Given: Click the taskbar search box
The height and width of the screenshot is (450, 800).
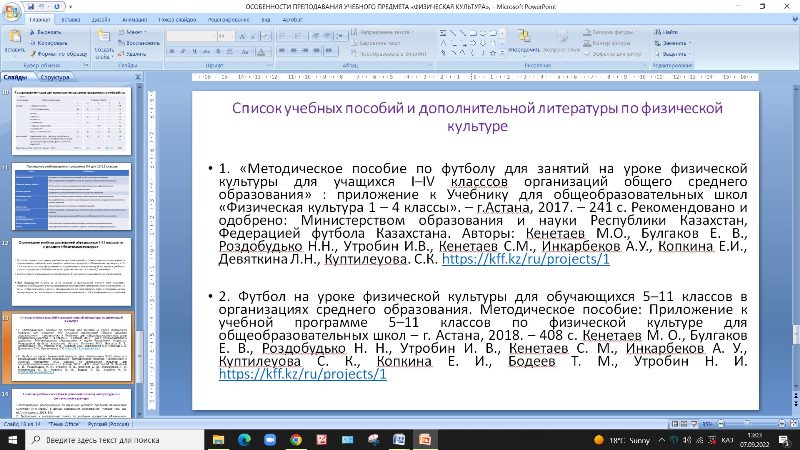Looking at the screenshot, I should pos(114,439).
